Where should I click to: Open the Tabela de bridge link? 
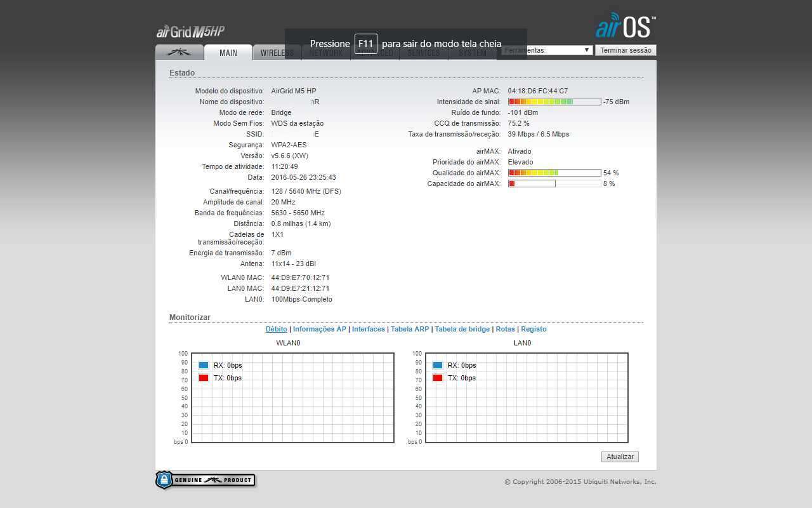(x=462, y=329)
